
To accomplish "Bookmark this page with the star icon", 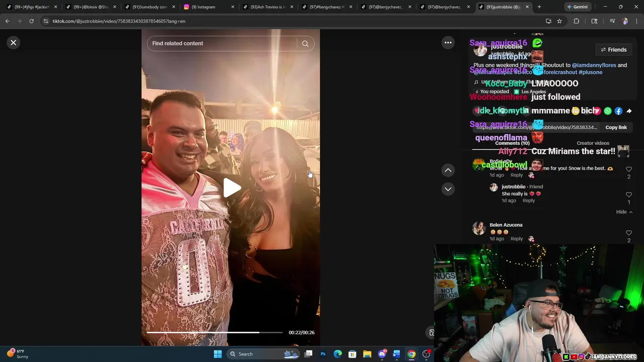I will 559,21.
